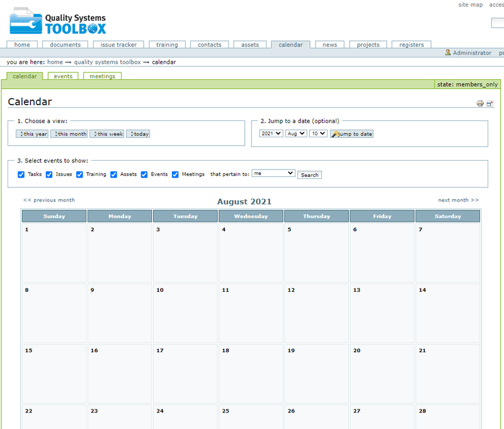Viewport: 504px width, 429px height.
Task: Switch to the meetings sub-tab
Action: pos(102,76)
